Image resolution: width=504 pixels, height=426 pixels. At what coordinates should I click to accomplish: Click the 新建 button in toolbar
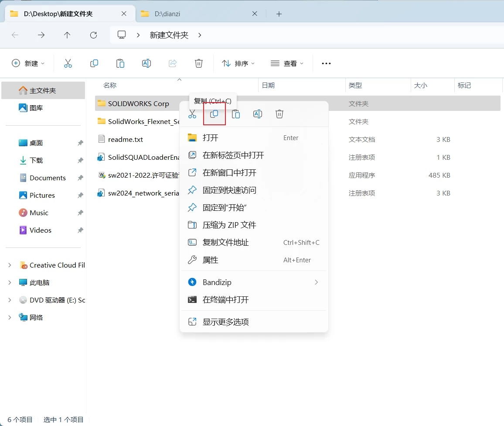point(28,63)
